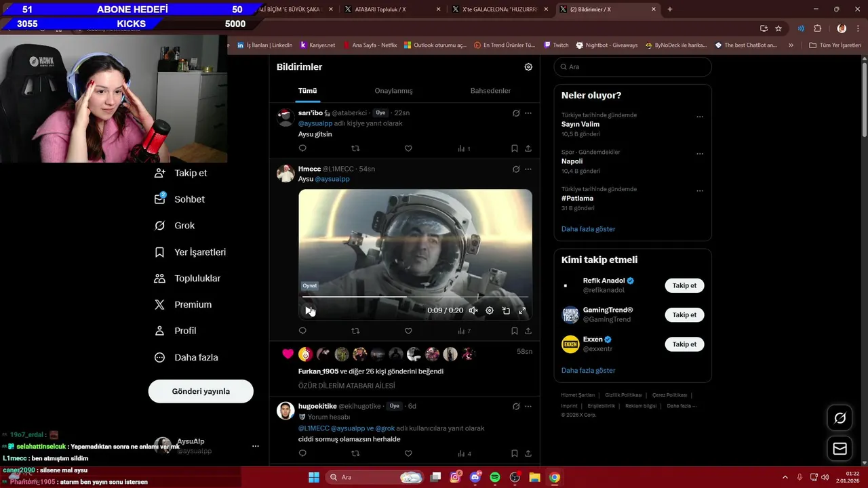The image size is (868, 488).
Task: Follow Exxen
Action: (x=684, y=344)
